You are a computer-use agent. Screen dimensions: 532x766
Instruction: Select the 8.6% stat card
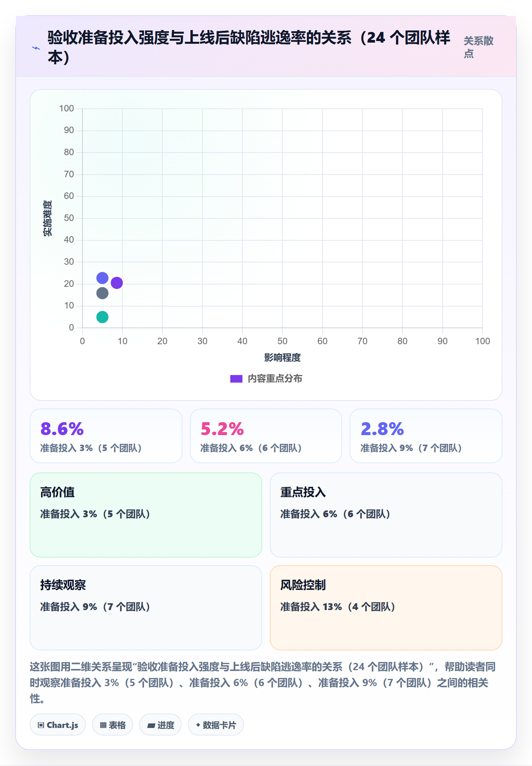pyautogui.click(x=106, y=436)
